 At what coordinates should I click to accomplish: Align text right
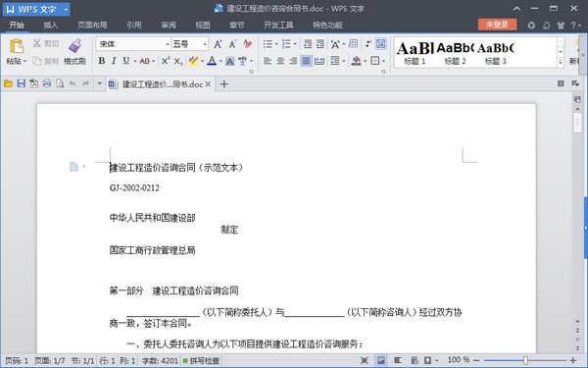pos(293,61)
